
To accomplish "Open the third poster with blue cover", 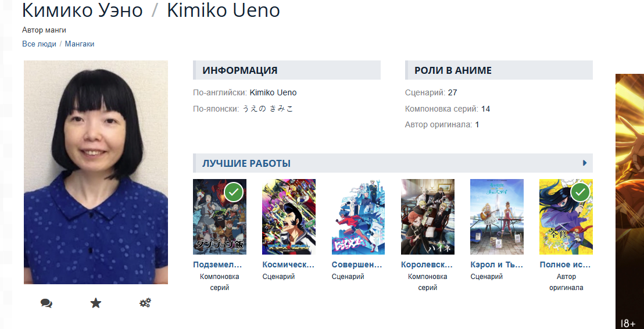I will 358,217.
